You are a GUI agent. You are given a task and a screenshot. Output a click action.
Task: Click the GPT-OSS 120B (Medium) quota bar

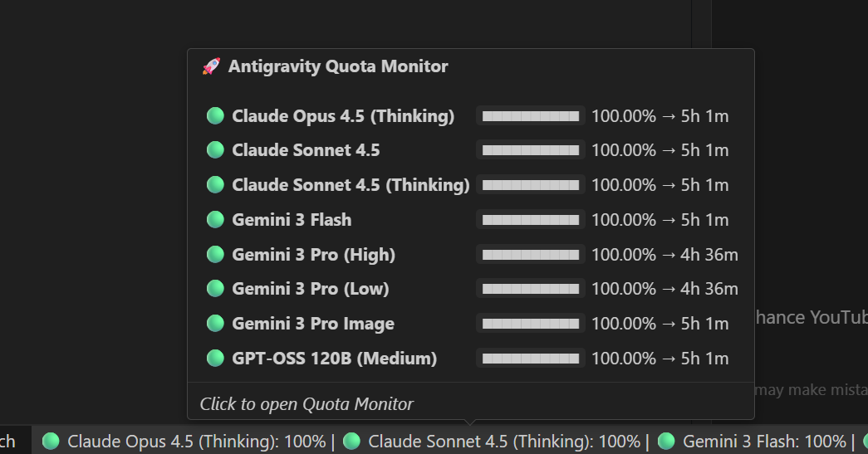pyautogui.click(x=531, y=359)
